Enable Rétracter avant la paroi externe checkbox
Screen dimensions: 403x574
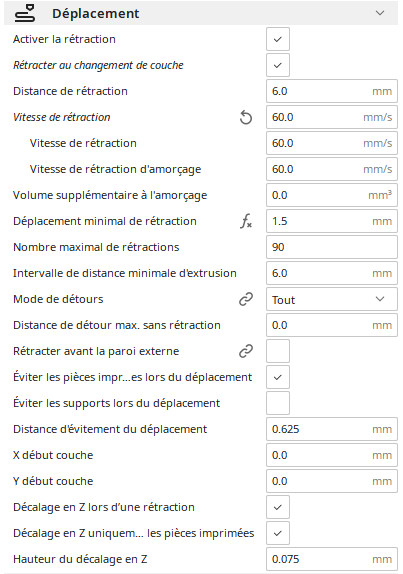point(278,351)
